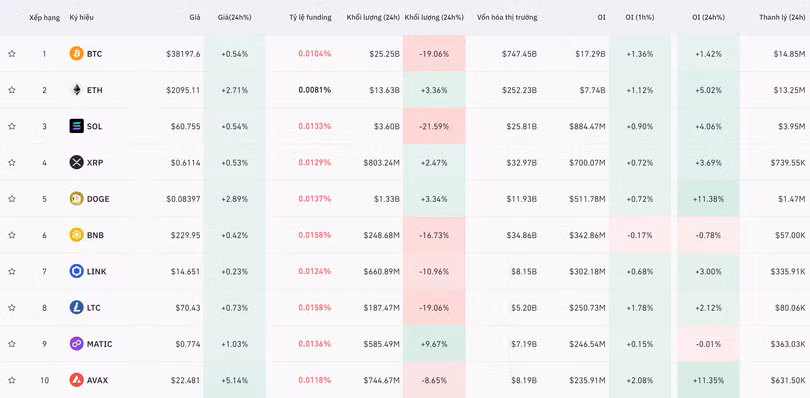Select MATIC OI 24h change -0.01%
Image resolution: width=810 pixels, height=398 pixels.
[x=708, y=344]
